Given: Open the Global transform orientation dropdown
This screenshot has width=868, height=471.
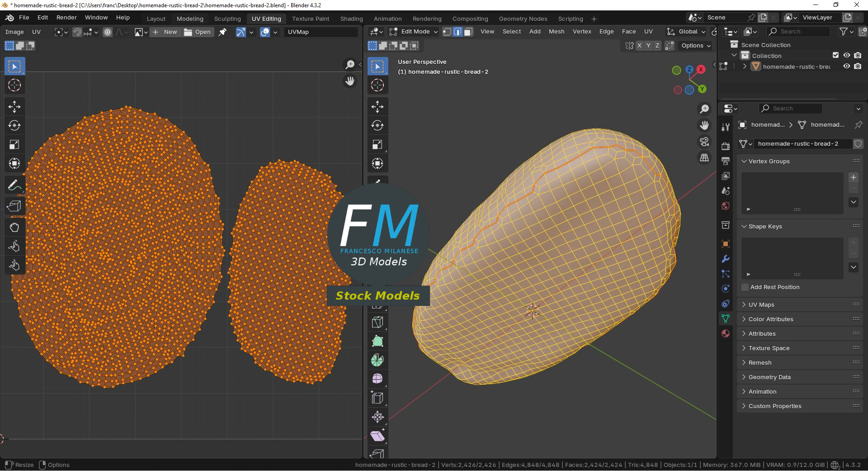Looking at the screenshot, I should pos(685,32).
